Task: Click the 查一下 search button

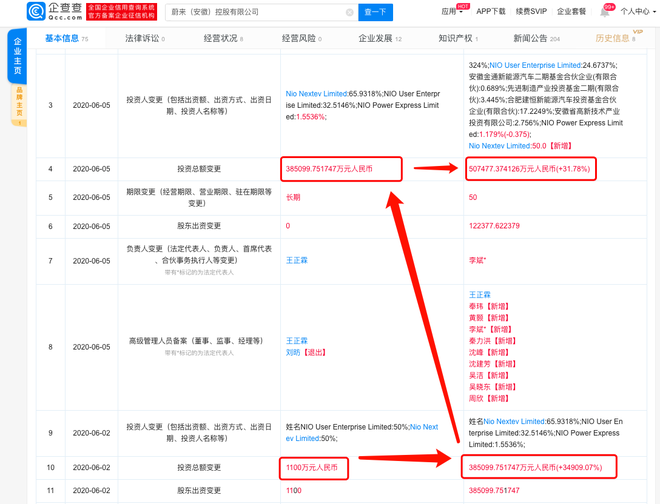Action: tap(375, 12)
